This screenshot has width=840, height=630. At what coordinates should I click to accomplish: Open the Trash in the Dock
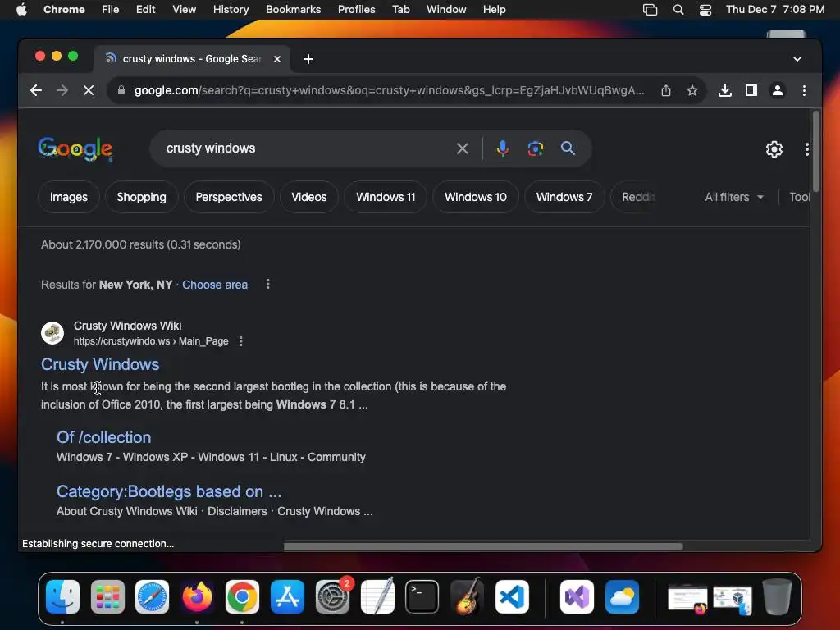point(778,597)
